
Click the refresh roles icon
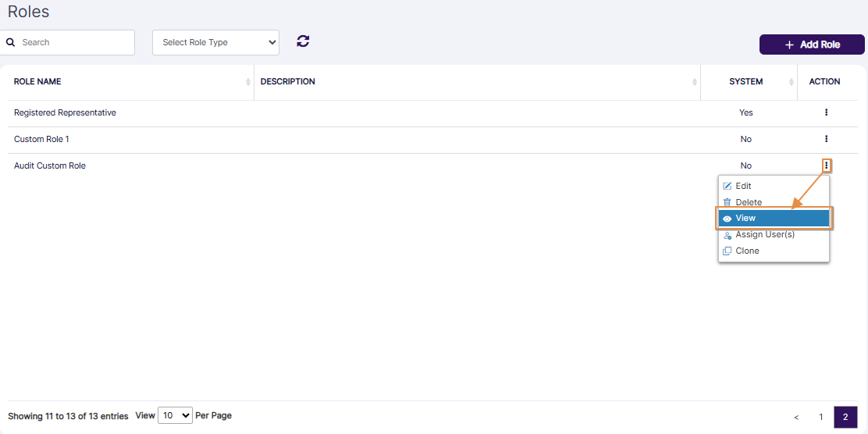pos(303,41)
